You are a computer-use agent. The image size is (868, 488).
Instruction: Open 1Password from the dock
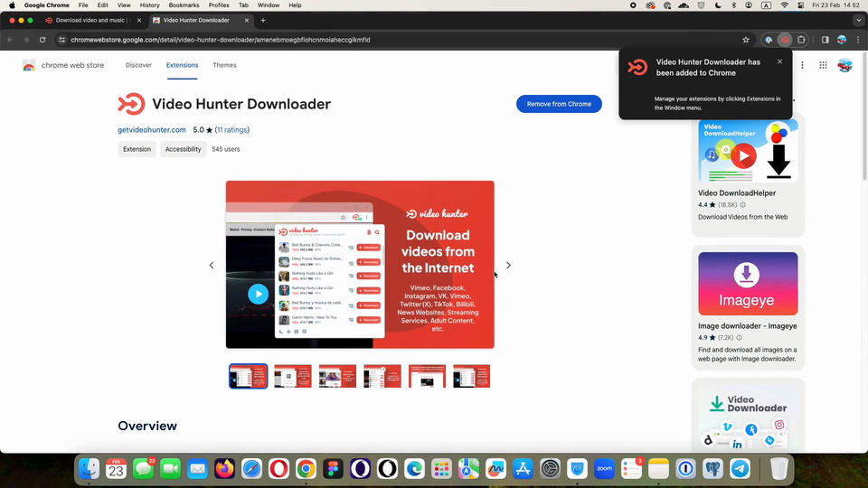click(686, 469)
